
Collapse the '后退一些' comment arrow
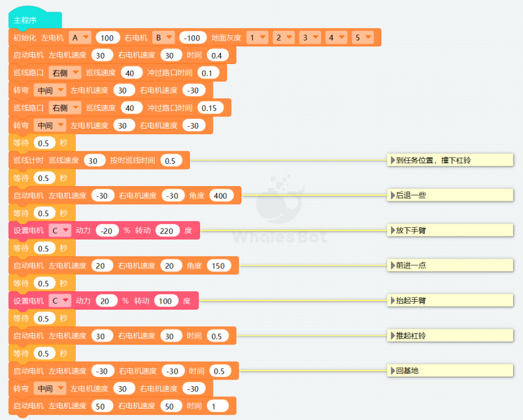[x=392, y=195]
